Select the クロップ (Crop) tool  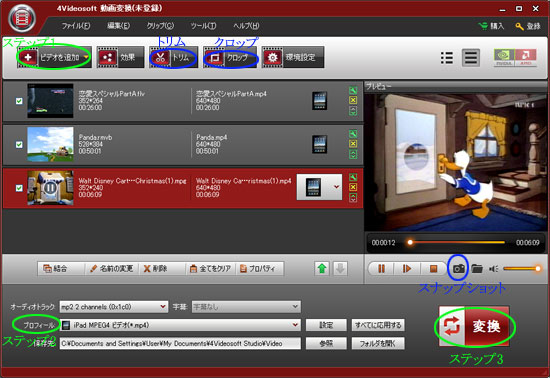(x=230, y=57)
